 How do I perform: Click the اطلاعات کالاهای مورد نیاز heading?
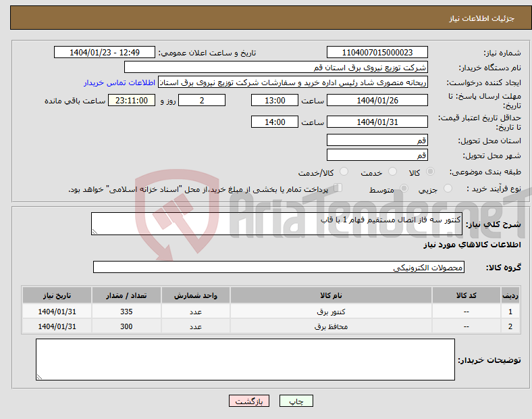pyautogui.click(x=472, y=245)
